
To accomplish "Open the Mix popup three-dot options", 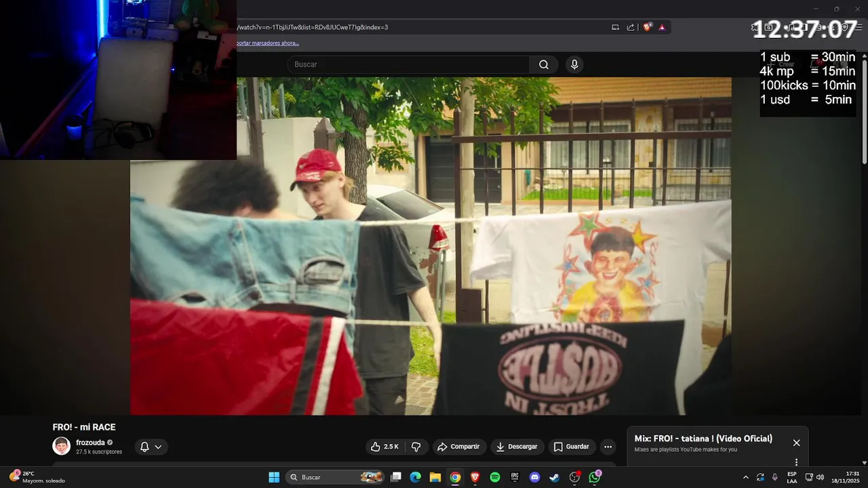I will click(797, 462).
